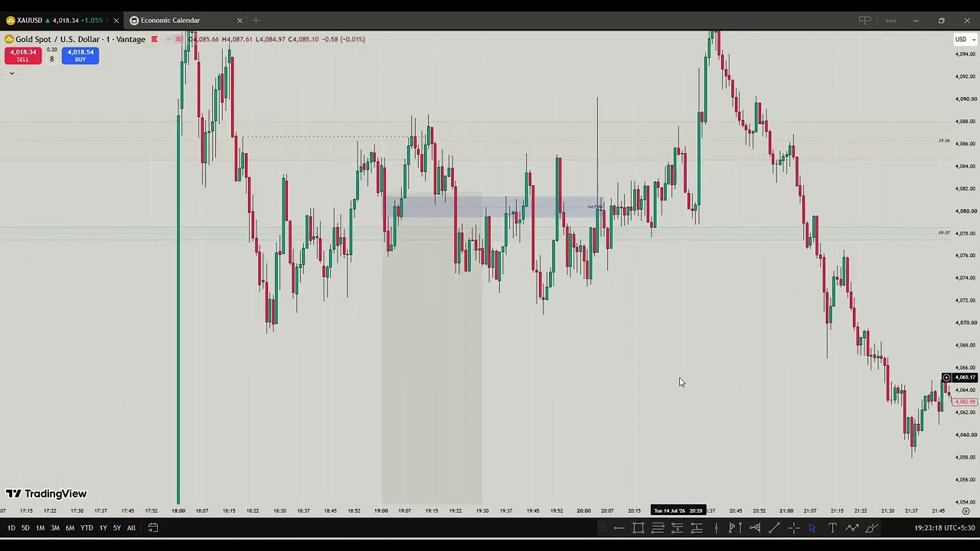Close the Economic Calendar tab
Screen dimensions: 980x551
pos(240,21)
